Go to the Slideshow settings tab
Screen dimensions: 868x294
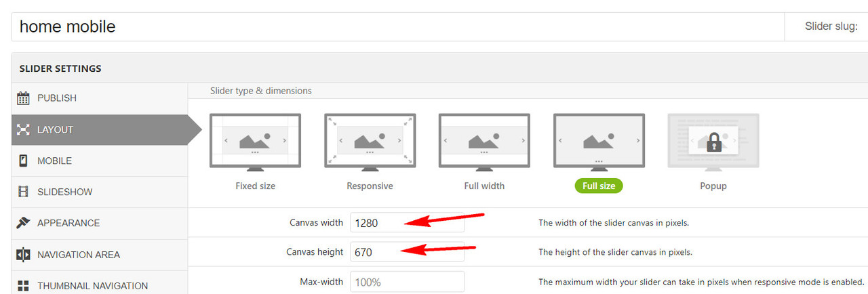pos(100,192)
